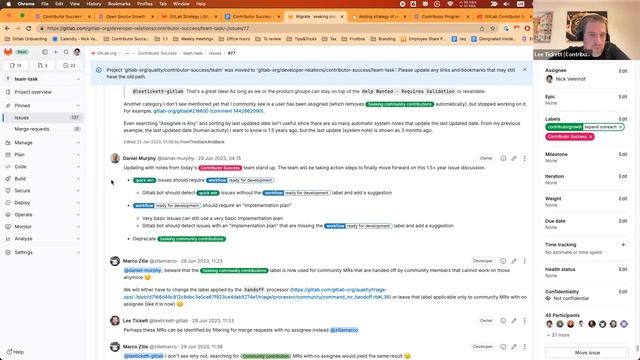
Task: Expand the Plan sidebar section
Action: pos(42,155)
